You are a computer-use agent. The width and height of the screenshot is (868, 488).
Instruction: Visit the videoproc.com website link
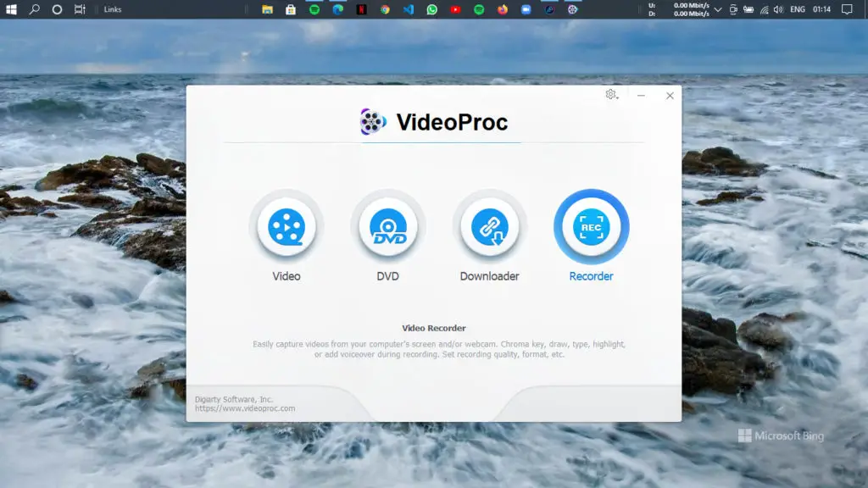(245, 408)
